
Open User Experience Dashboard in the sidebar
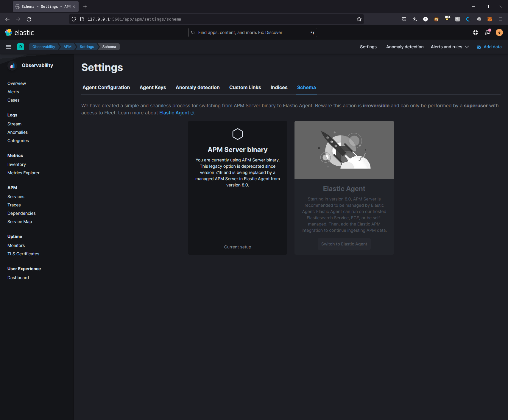point(18,278)
